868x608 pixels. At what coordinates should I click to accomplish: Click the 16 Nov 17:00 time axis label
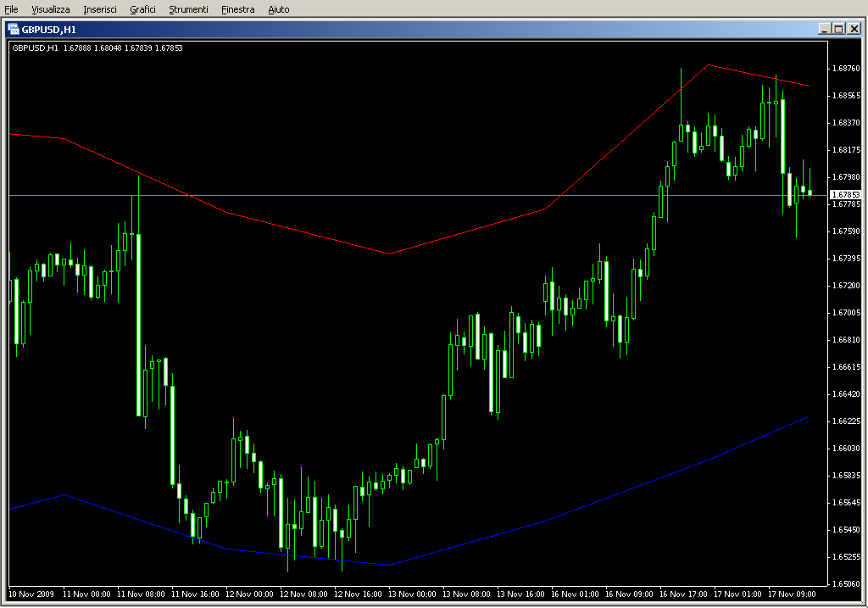coord(683,594)
